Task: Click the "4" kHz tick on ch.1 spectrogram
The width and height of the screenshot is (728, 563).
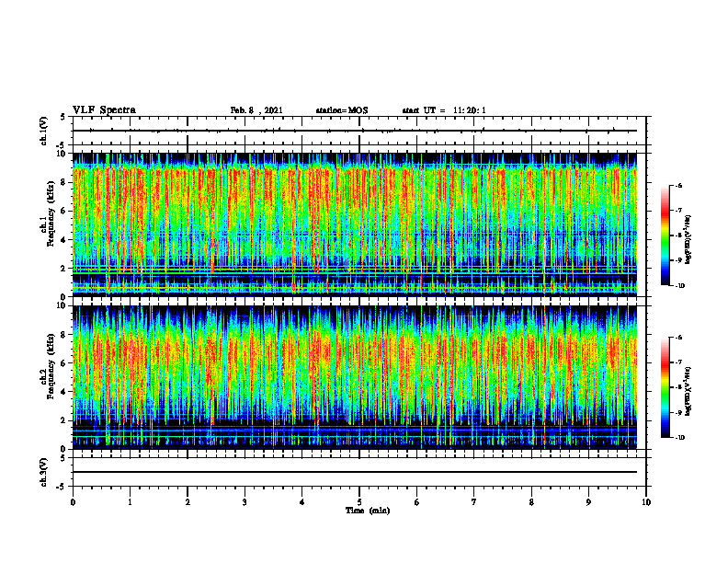Action: (x=63, y=240)
